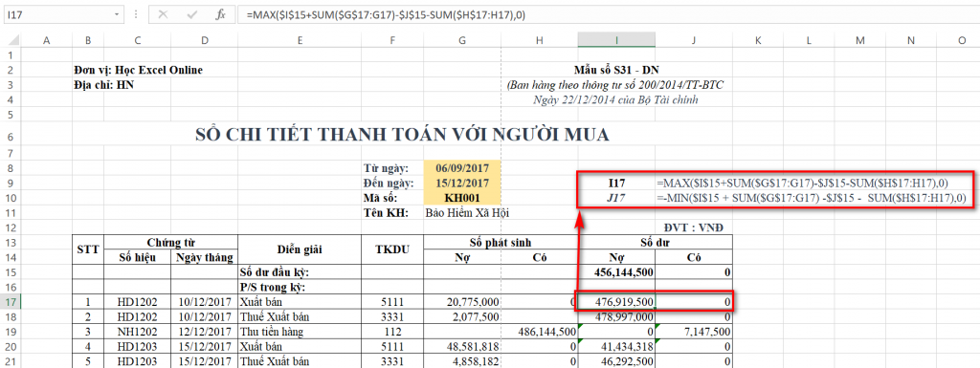Screen dimensions: 980x368
Task: Select balance cell 46,292,500
Action: pos(617,361)
